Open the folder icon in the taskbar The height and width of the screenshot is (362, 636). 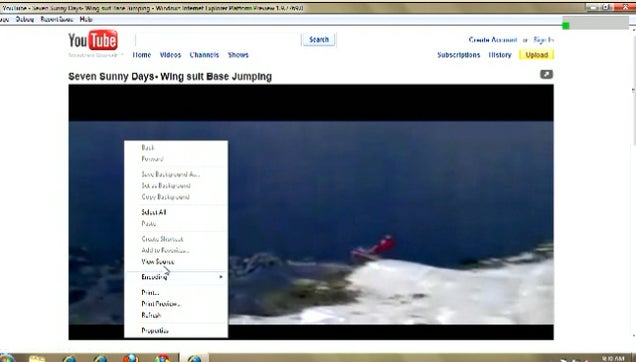37,359
